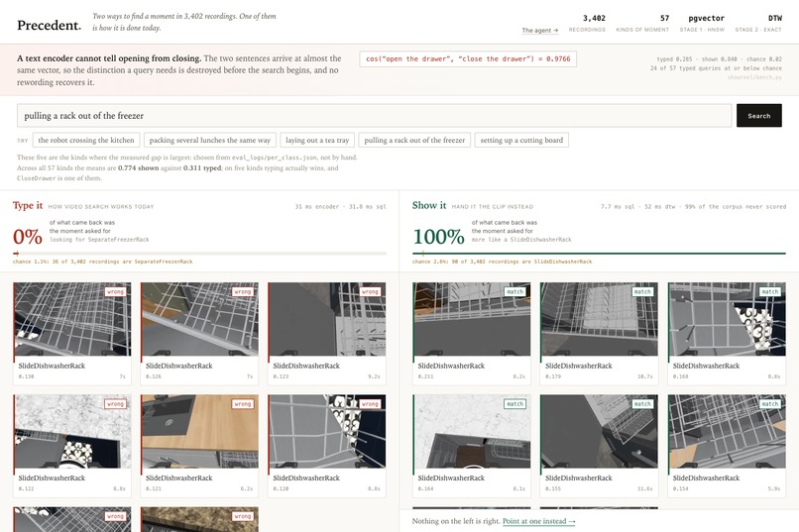Click "HOW VIDEO SEARCH WORKS TODAY" subtitle
Image resolution: width=799 pixels, height=532 pixels.
(x=101, y=207)
